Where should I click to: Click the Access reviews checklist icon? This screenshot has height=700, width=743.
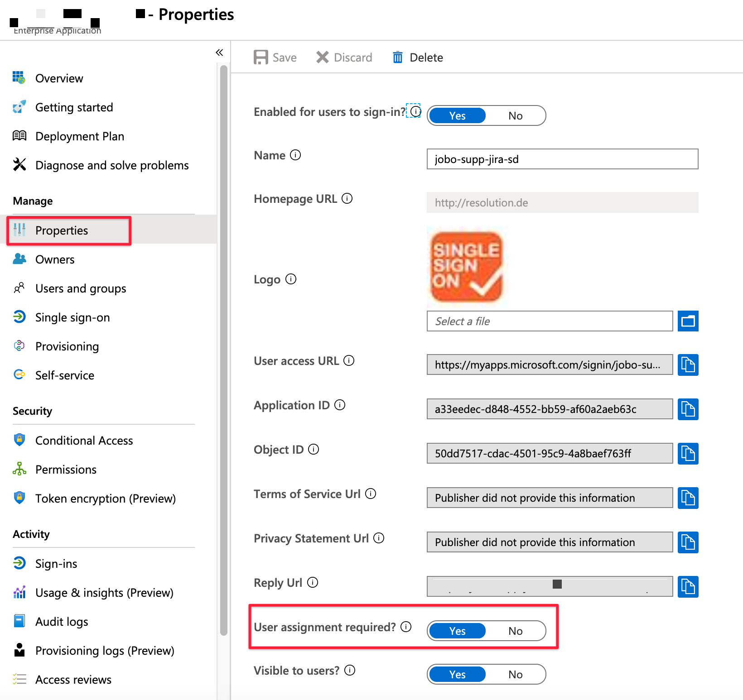(x=19, y=679)
